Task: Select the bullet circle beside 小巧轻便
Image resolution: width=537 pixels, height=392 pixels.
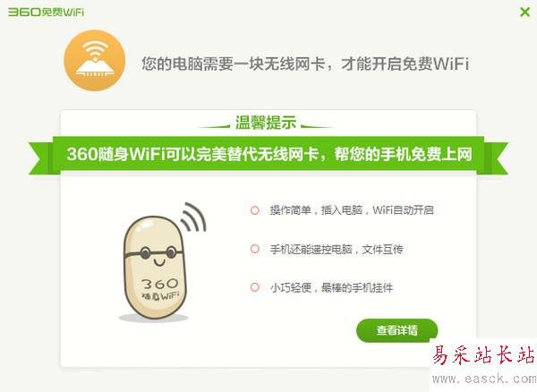Action: coord(255,287)
